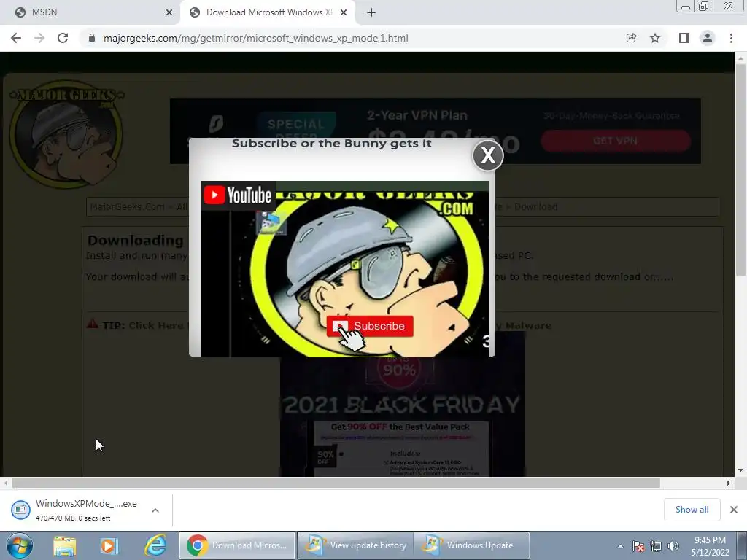The width and height of the screenshot is (747, 560).
Task: Launch Windows Media Player from taskbar
Action: [109, 545]
